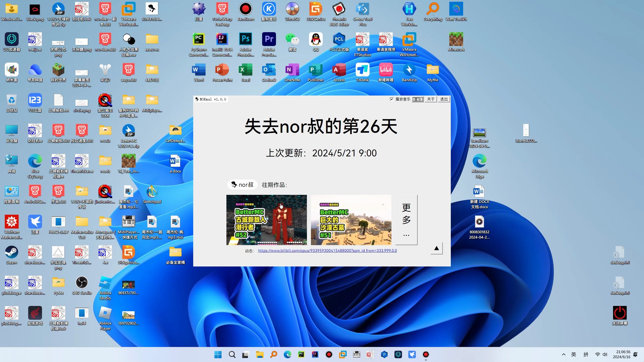Open Minecraft desktop icon

click(456, 42)
